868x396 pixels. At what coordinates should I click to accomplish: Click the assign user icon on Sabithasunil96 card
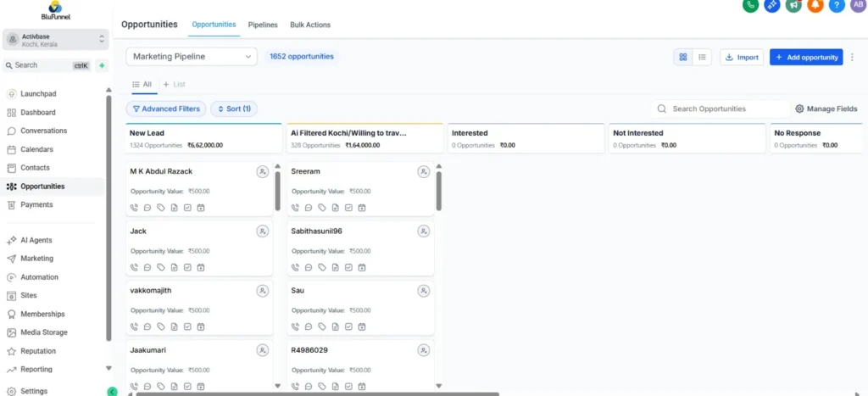pyautogui.click(x=423, y=231)
